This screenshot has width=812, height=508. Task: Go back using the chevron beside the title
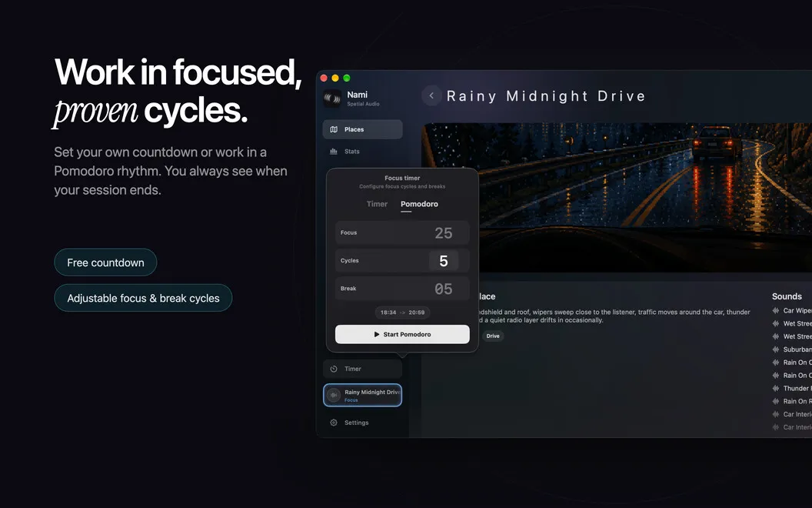click(x=431, y=95)
